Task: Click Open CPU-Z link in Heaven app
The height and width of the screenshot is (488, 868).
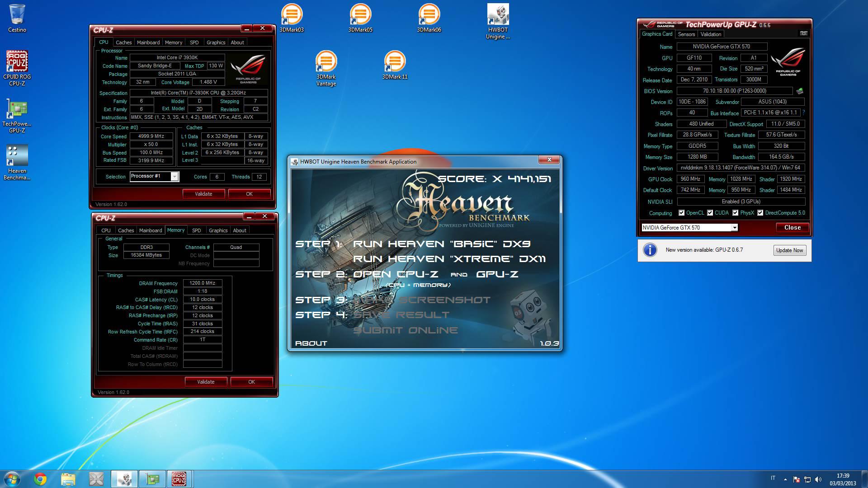Action: tap(396, 274)
